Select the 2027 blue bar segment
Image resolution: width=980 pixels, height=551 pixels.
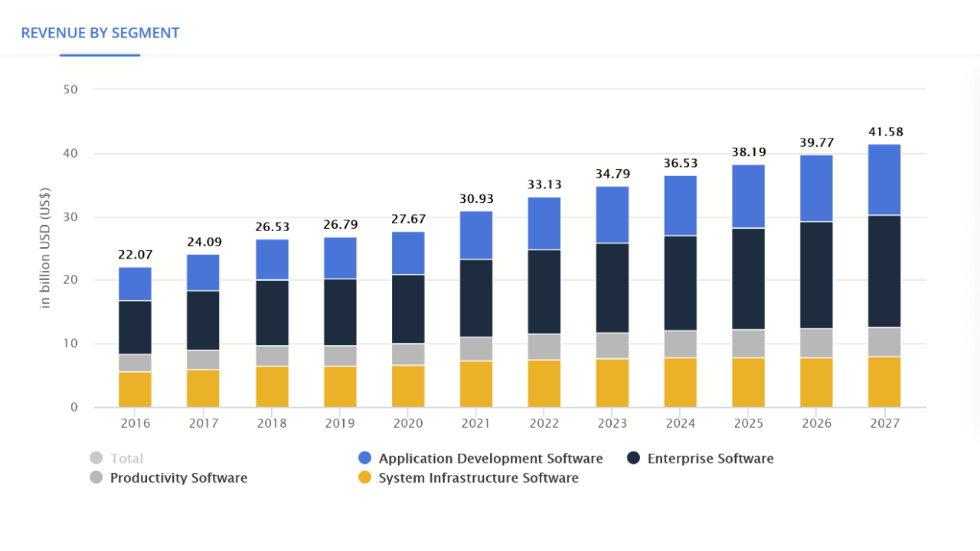tap(884, 180)
